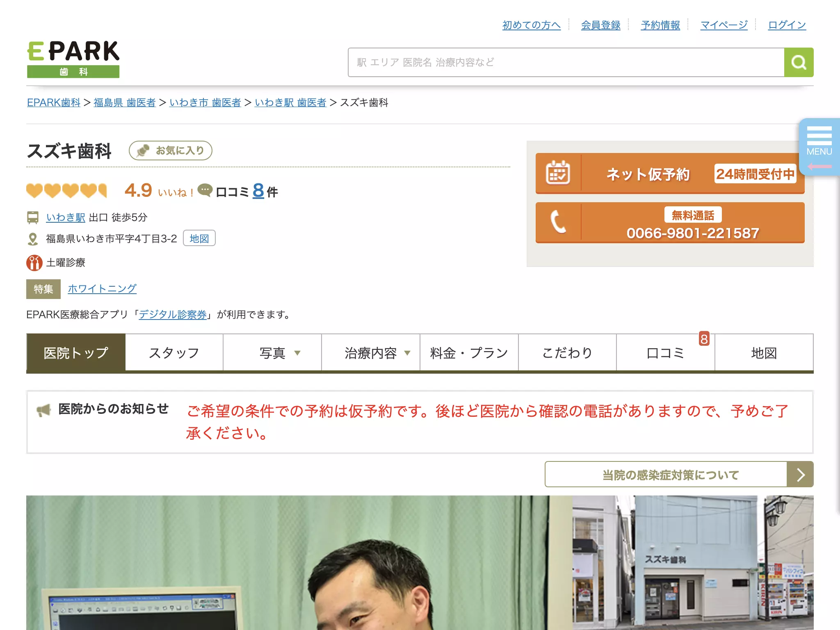Click the 福島県 歯医者 breadcrumb link
Screen dimensions: 840x630
[125, 103]
